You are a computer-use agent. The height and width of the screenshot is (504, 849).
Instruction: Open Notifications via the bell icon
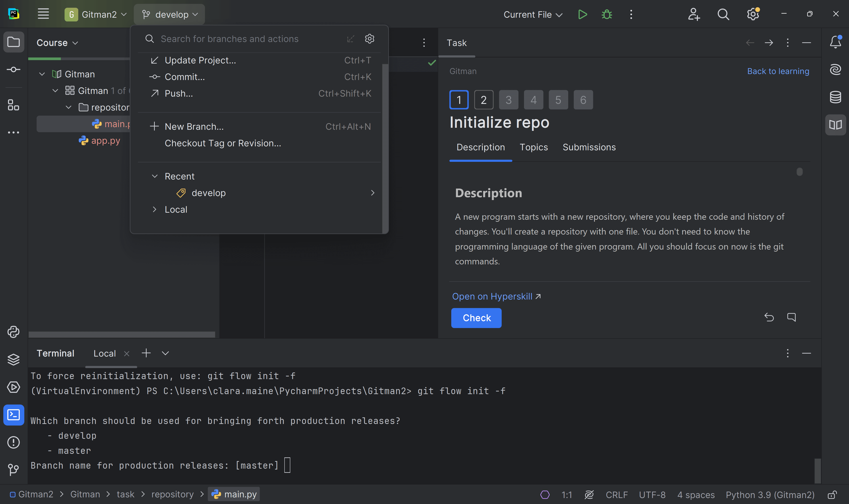coord(836,42)
